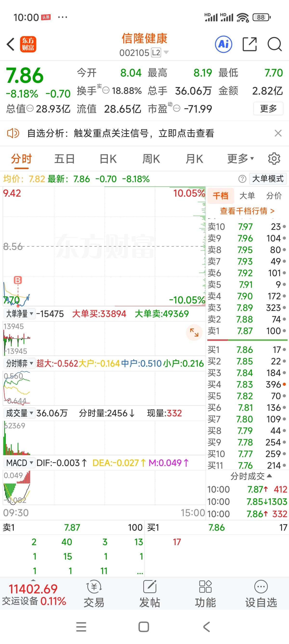The height and width of the screenshot is (644, 289).
Task: Tap 设自选 add to watchlist
Action: tap(261, 594)
